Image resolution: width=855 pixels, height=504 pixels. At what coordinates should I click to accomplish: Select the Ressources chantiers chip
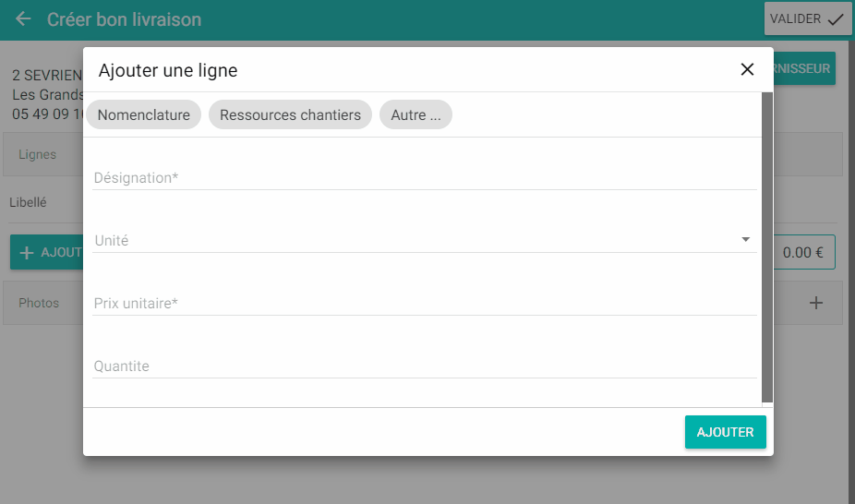click(290, 115)
